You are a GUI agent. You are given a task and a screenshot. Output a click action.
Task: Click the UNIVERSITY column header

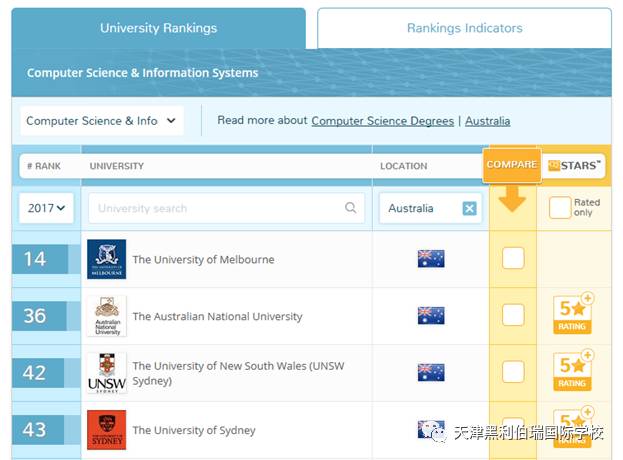pyautogui.click(x=117, y=166)
